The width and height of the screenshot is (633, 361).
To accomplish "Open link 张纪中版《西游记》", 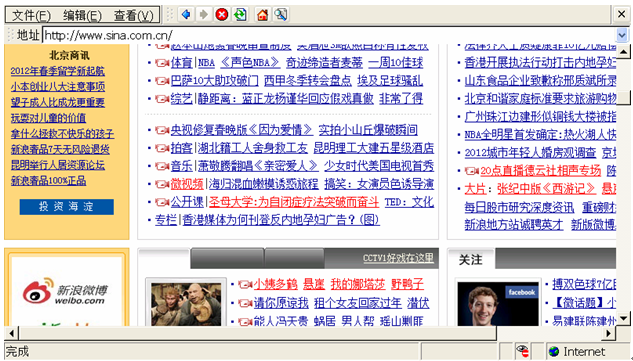I will point(546,189).
